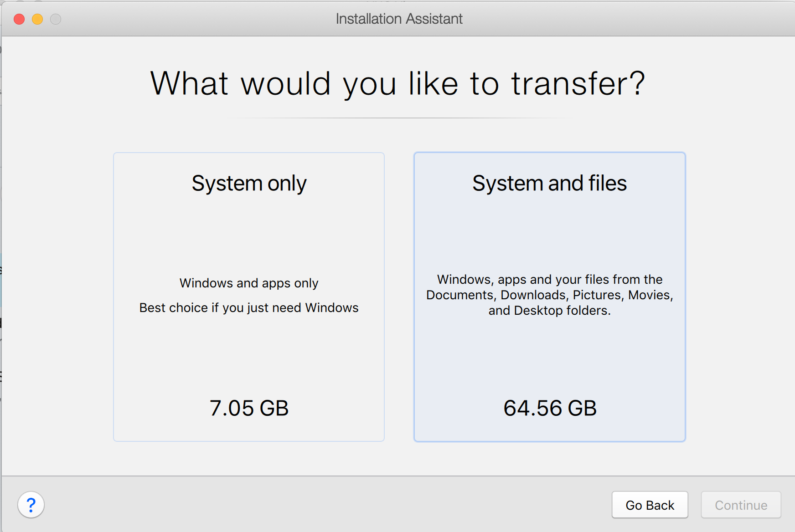Click the background window peeking on the left

coord(3,273)
